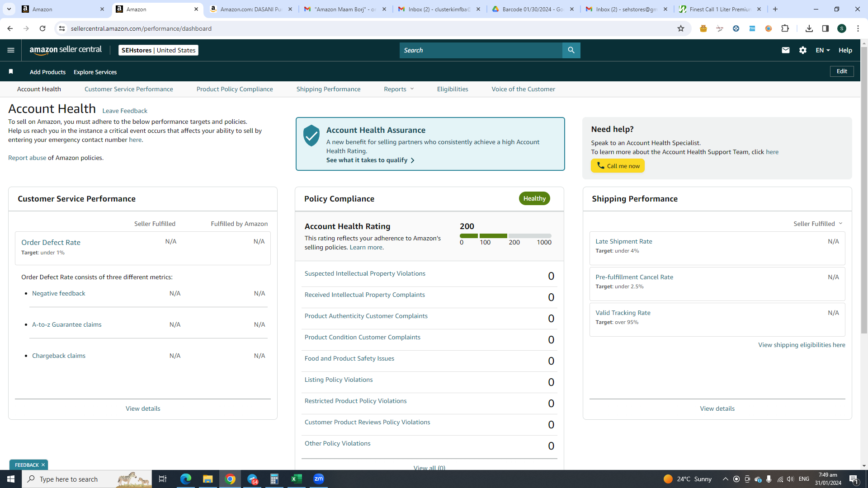
Task: Launch Microsoft Edge from the taskbar
Action: [186, 479]
